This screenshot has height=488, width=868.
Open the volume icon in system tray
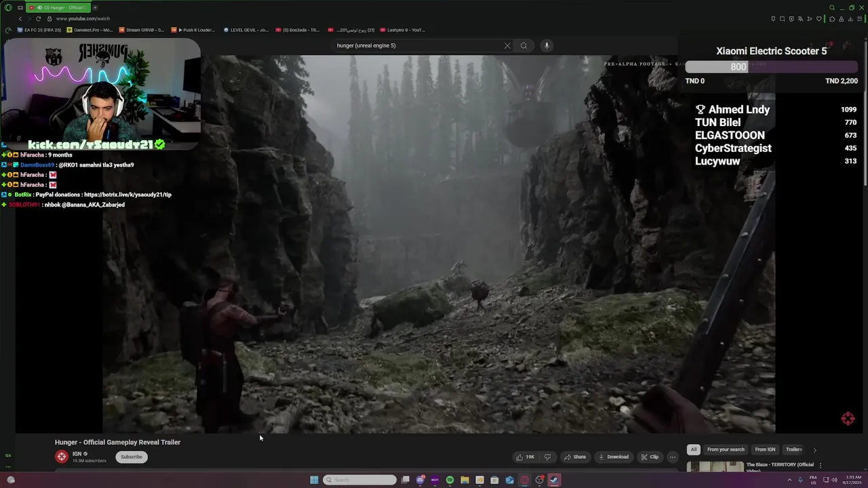[x=834, y=480]
